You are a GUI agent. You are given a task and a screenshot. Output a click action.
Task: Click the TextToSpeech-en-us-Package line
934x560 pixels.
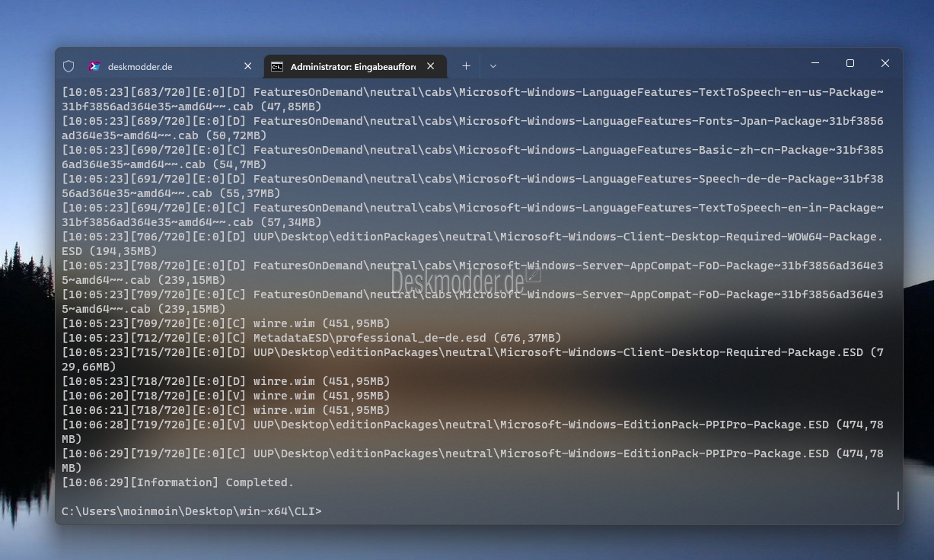click(x=473, y=99)
